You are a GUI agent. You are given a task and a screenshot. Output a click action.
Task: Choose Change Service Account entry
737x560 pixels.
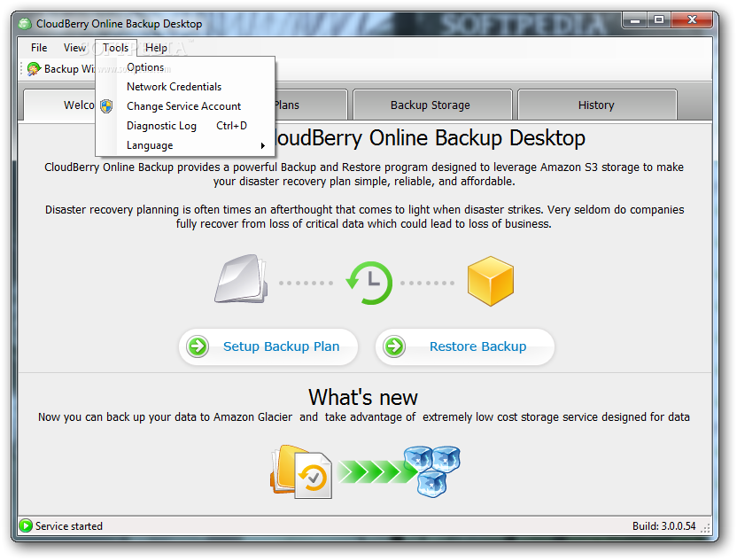[x=185, y=106]
